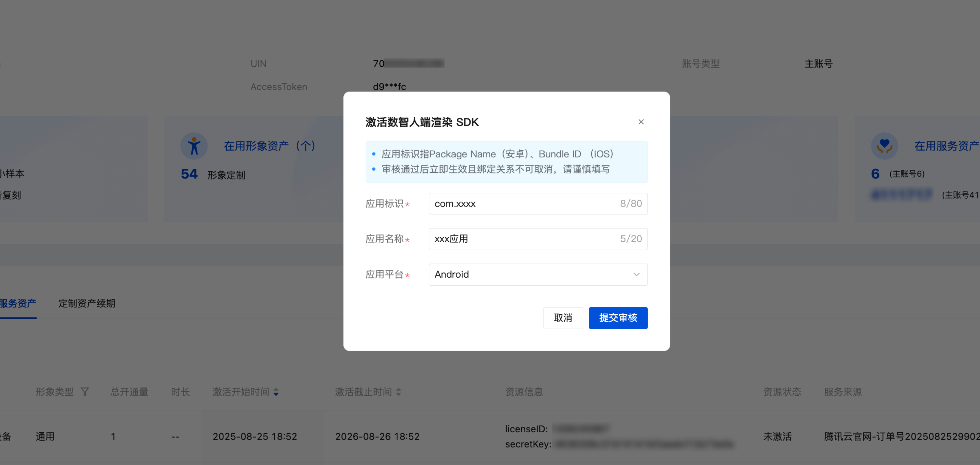The width and height of the screenshot is (980, 465).
Task: Click the 在用服务资产 heart icon
Action: click(884, 146)
